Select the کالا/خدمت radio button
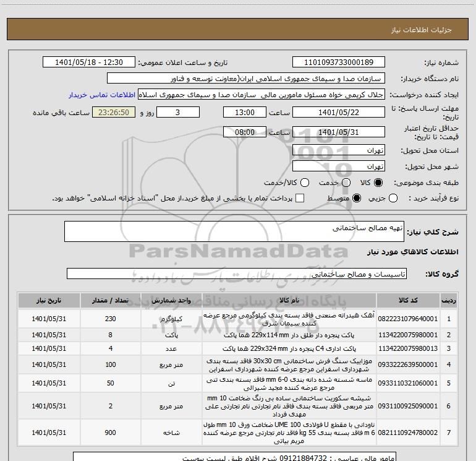 click(x=305, y=183)
